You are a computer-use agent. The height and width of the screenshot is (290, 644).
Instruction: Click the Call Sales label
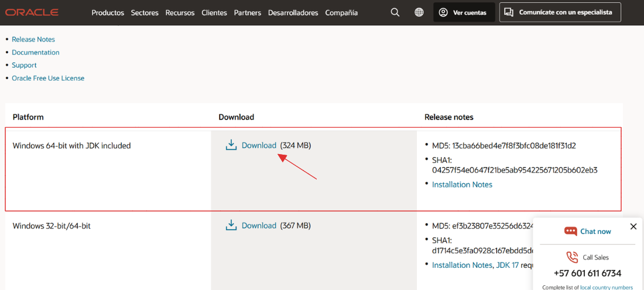click(595, 258)
